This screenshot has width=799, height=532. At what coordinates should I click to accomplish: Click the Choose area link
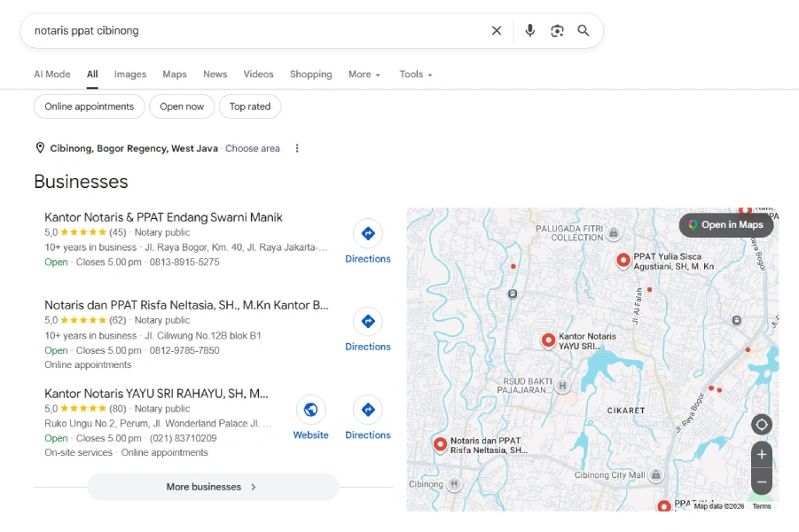tap(252, 148)
